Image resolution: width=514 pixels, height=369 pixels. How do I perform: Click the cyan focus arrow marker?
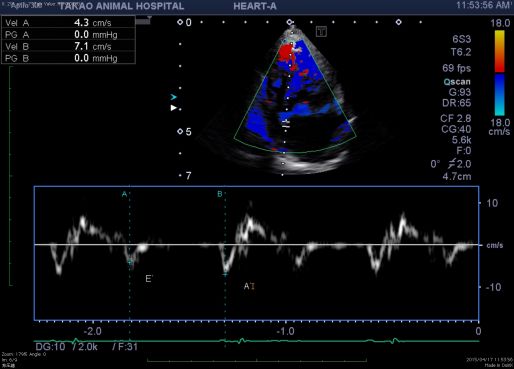[174, 97]
